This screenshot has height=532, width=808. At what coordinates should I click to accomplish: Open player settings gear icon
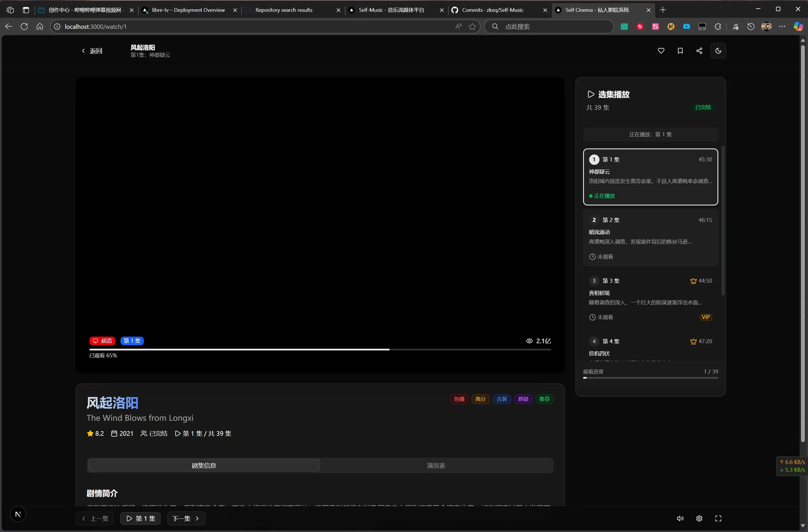pos(699,518)
